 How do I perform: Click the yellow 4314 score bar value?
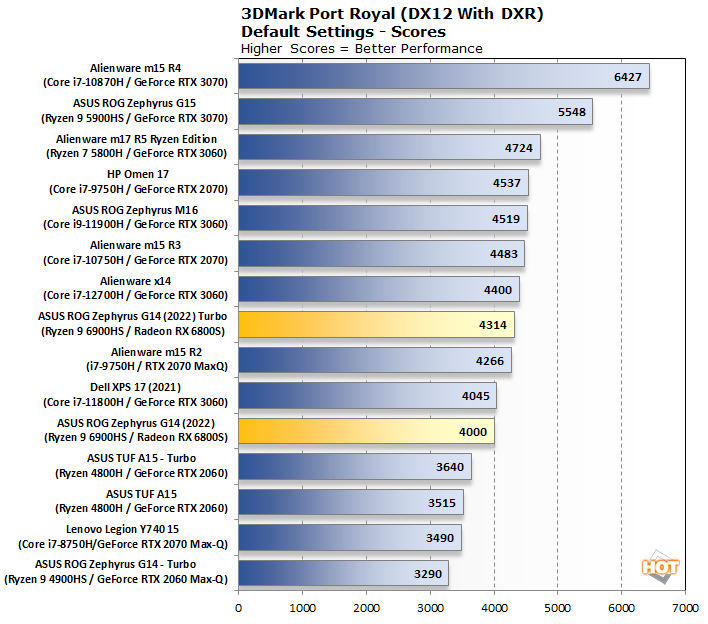click(x=493, y=325)
